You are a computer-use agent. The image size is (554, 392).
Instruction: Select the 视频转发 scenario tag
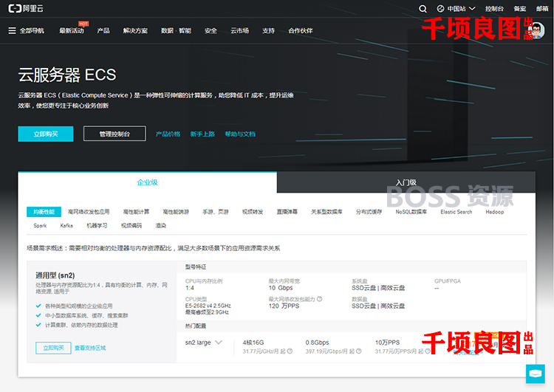[x=253, y=212]
